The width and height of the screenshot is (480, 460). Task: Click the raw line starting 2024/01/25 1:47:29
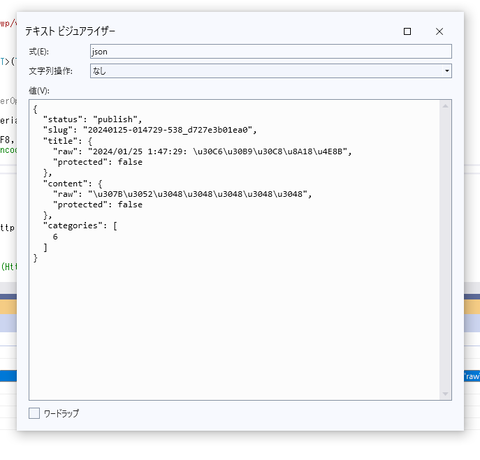(202, 151)
